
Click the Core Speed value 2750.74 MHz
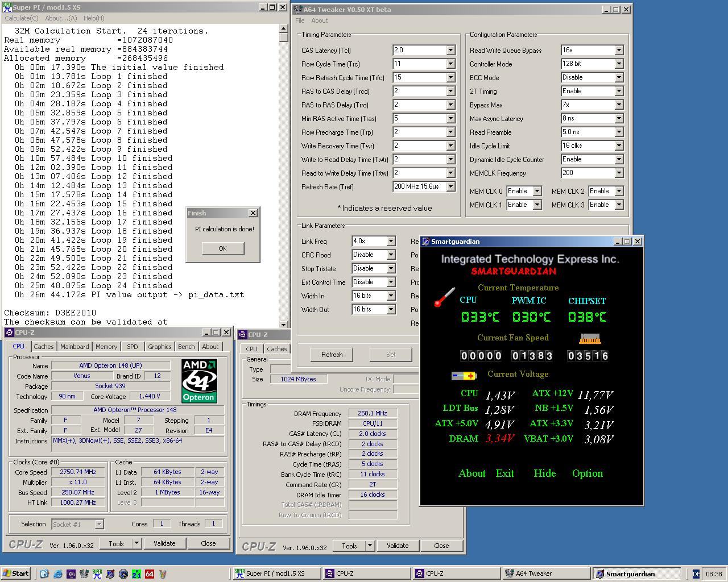click(x=78, y=472)
